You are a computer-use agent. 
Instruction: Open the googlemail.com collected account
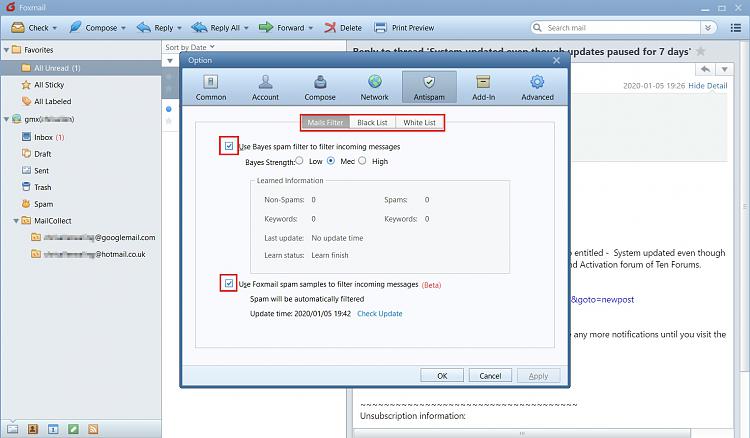pos(93,237)
